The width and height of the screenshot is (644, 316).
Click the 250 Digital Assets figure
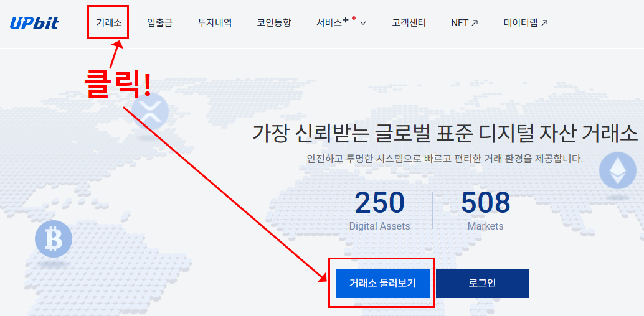(379, 210)
